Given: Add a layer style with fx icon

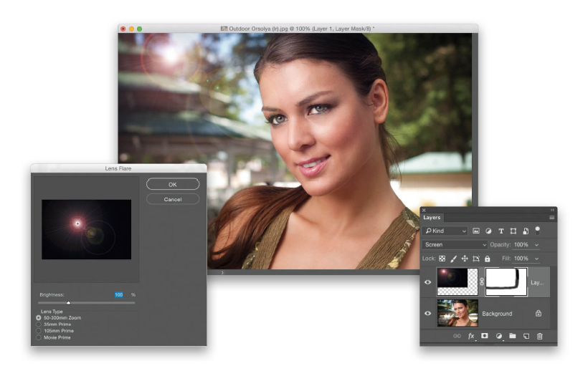Looking at the screenshot, I should pyautogui.click(x=471, y=336).
